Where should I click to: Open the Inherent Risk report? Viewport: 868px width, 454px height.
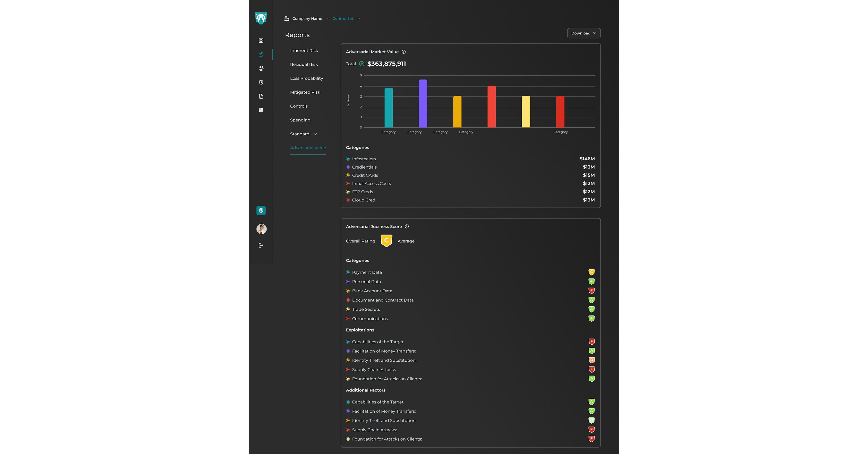[304, 50]
